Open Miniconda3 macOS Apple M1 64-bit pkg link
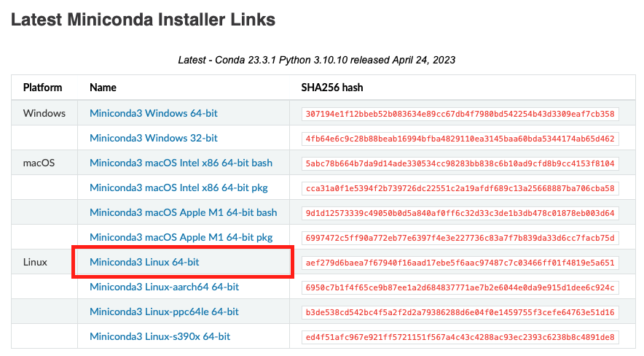The height and width of the screenshot is (356, 644). 181,237
